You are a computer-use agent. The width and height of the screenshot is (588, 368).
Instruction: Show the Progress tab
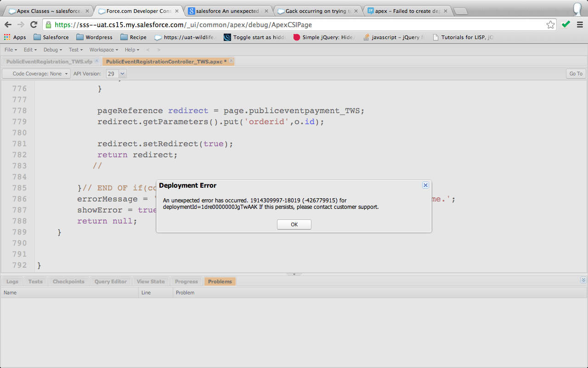coord(187,282)
